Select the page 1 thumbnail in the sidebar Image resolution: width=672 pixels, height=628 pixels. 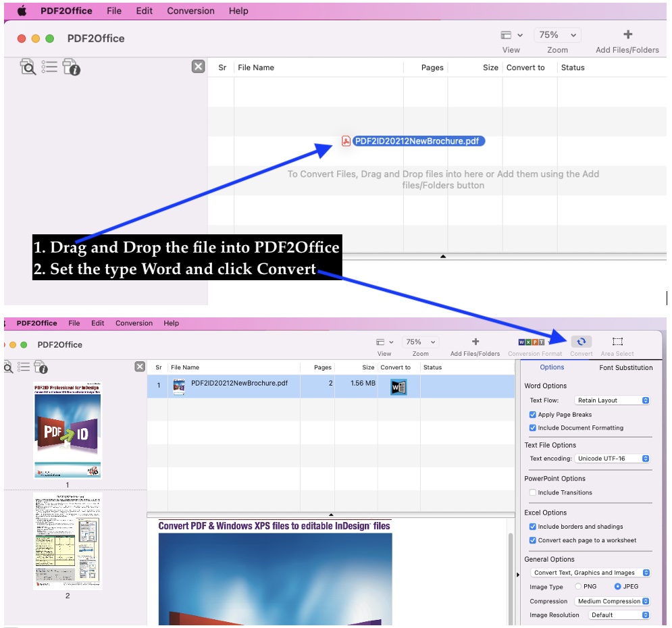(68, 430)
